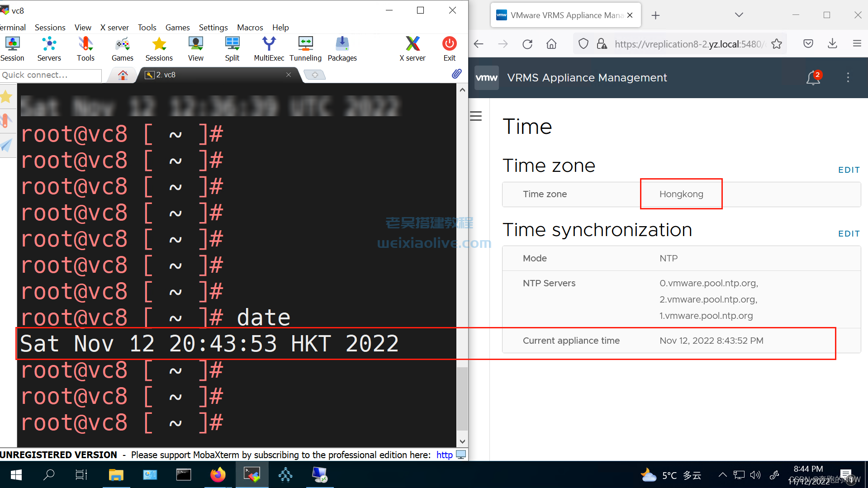Viewport: 868px width, 488px height.
Task: Click the terminal vertical scrollbar thumb
Action: (462, 399)
